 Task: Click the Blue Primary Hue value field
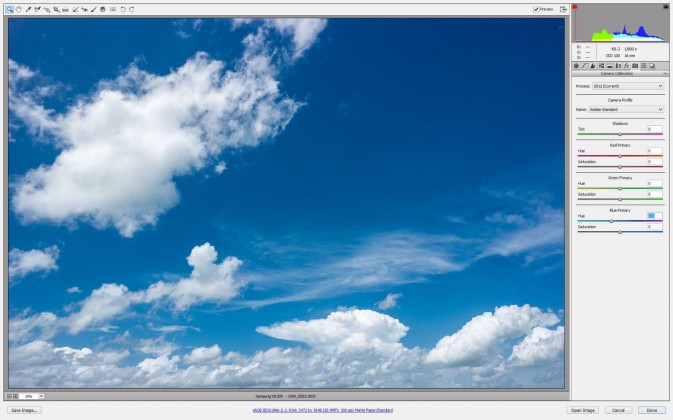coord(655,216)
